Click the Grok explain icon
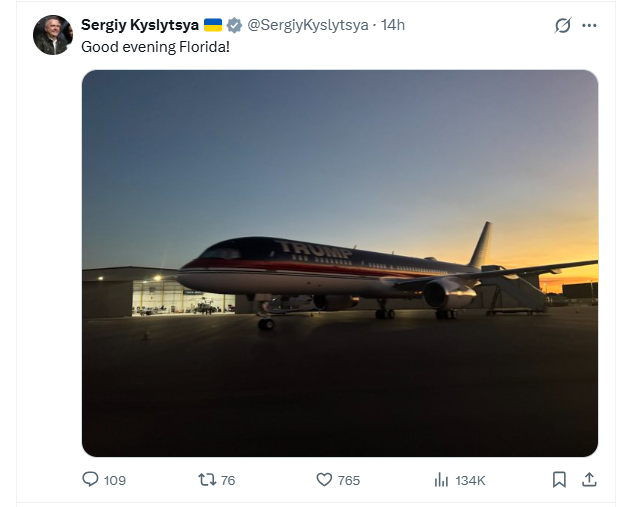 click(563, 25)
